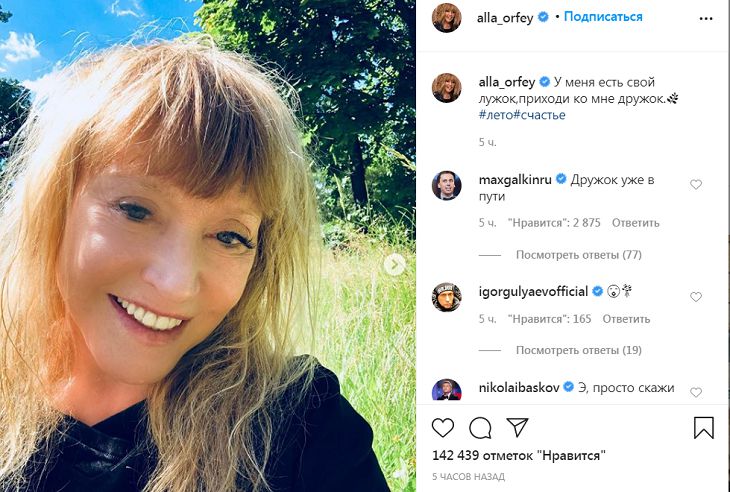Screen dimensions: 730x492
Task: Expand 77 replies under maxgalkinru's comment
Action: (x=578, y=255)
